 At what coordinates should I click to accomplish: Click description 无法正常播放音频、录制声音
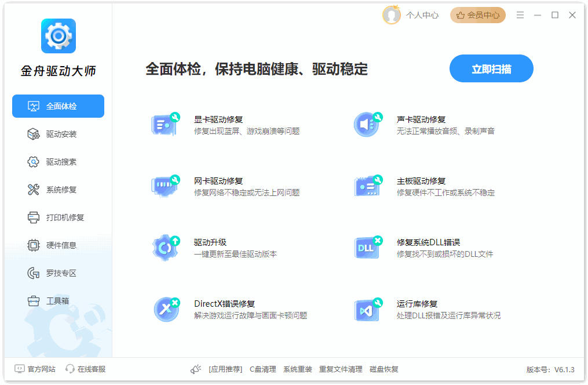coord(445,131)
